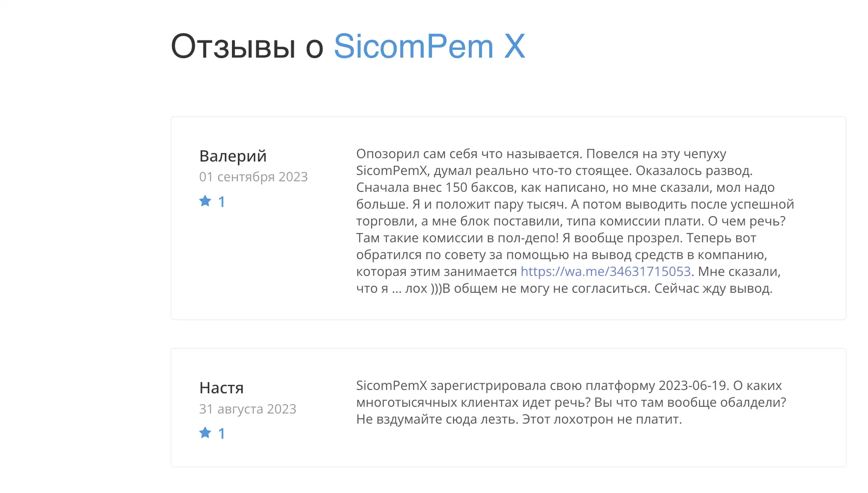Open the SicomPem X link in heading

[429, 46]
